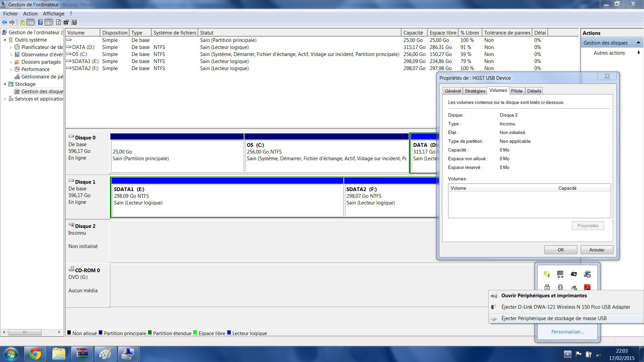Select Éjecter Périphérique de stockage de masse USB
The image size is (644, 362).
[554, 318]
